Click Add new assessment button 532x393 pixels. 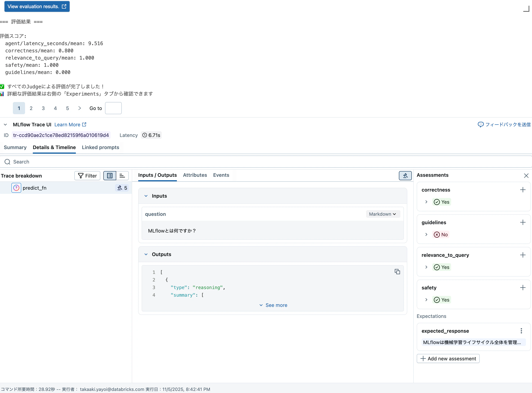(448, 359)
